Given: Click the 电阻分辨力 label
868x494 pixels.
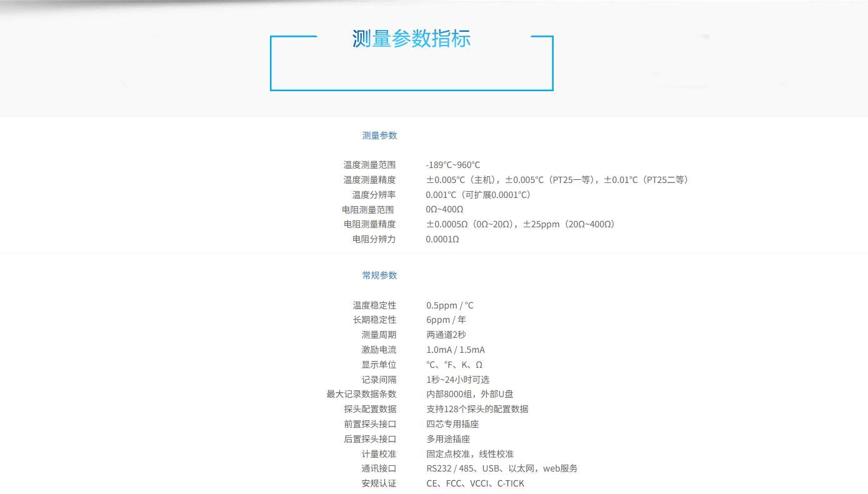Looking at the screenshot, I should click(x=374, y=239).
